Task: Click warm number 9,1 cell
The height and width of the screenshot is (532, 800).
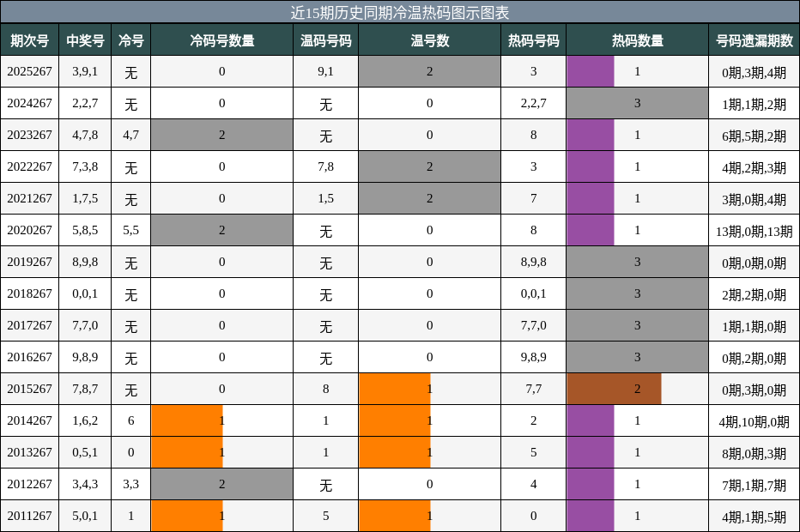Action: click(326, 71)
